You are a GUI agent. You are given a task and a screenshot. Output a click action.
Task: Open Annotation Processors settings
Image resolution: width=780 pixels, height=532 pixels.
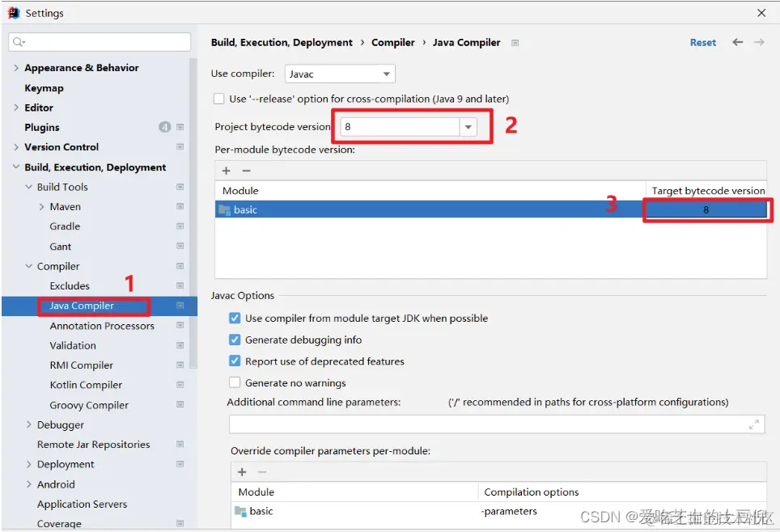pyautogui.click(x=102, y=326)
